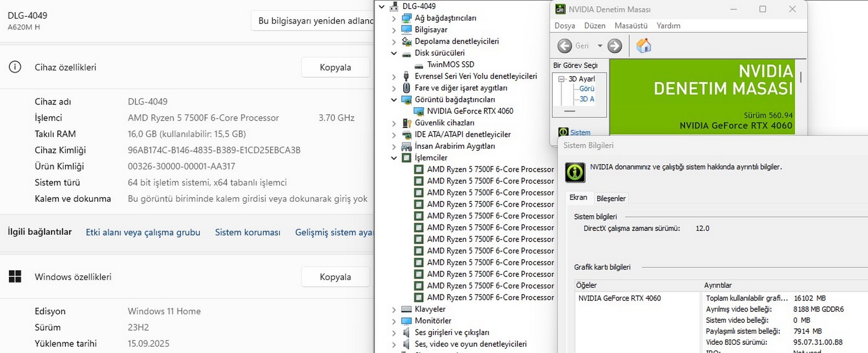Click the Windows logo beside Windows özellikleri
Viewport: 868px width, 353px height.
pyautogui.click(x=15, y=277)
